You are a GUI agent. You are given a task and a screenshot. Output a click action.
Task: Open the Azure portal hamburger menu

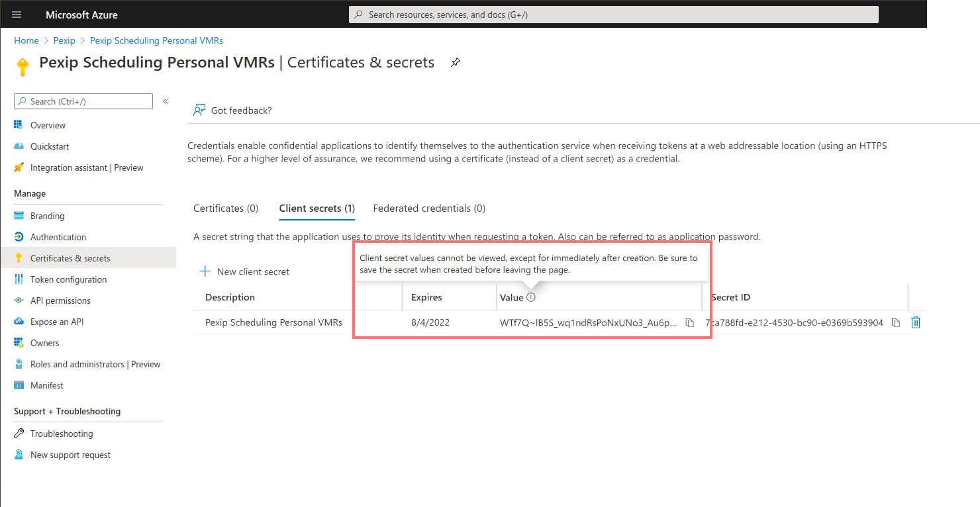click(17, 15)
